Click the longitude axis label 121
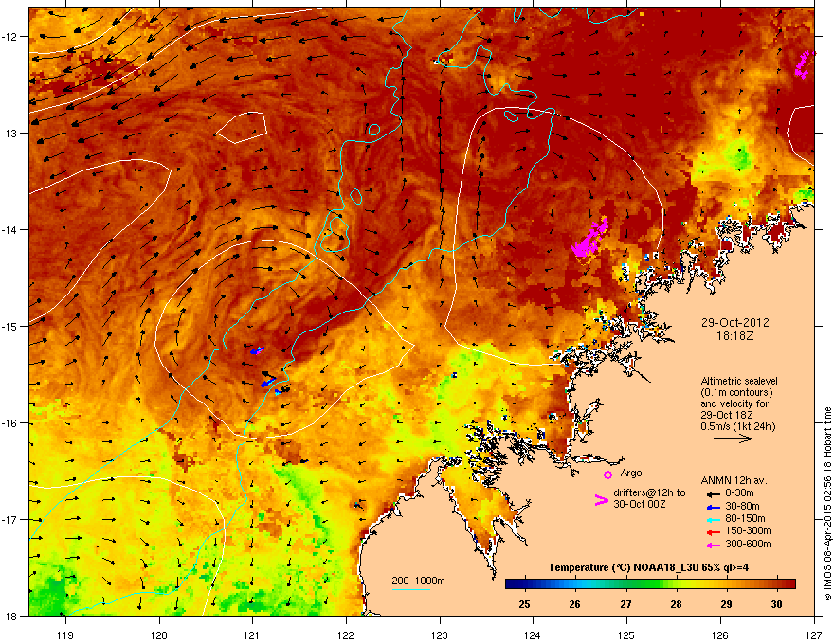Viewport: 834px width, 644px height. 252,635
